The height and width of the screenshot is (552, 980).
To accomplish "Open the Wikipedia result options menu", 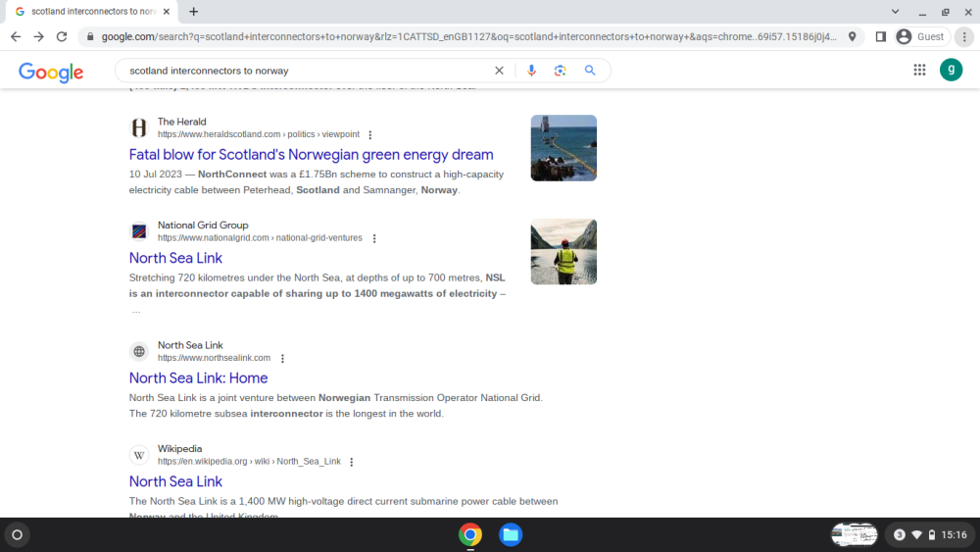I will pyautogui.click(x=351, y=462).
